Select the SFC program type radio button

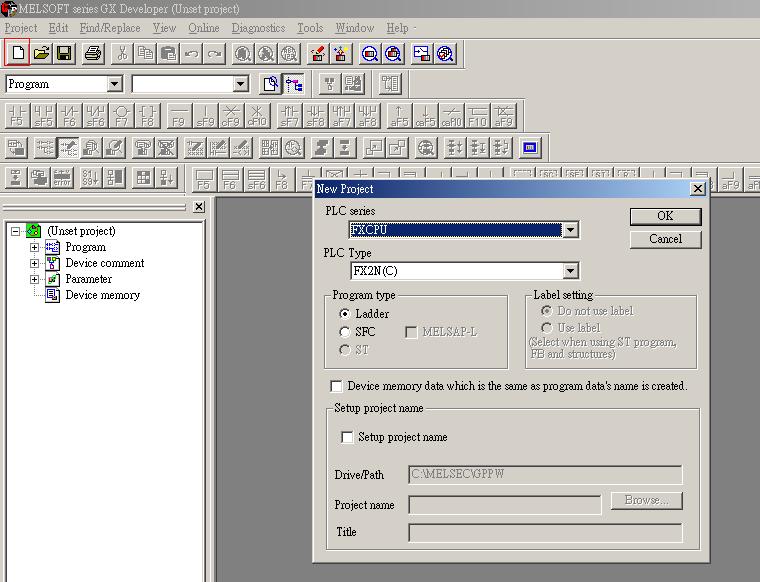coord(346,332)
